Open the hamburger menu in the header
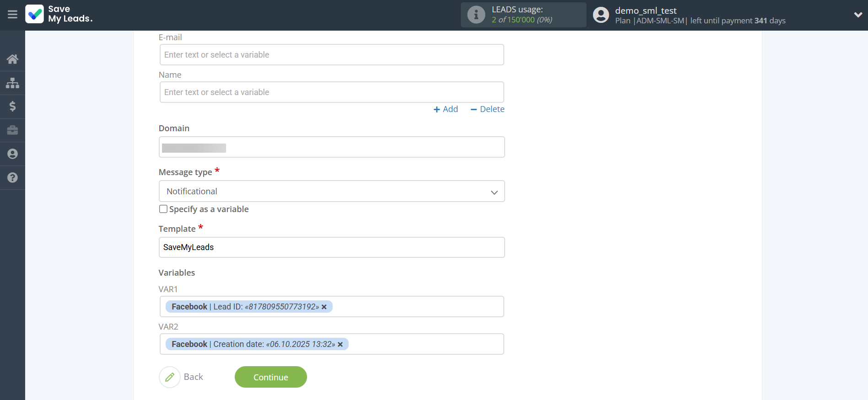This screenshot has height=400, width=868. click(x=12, y=15)
